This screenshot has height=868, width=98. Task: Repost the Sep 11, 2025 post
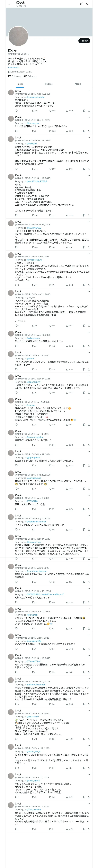pos(33,131)
